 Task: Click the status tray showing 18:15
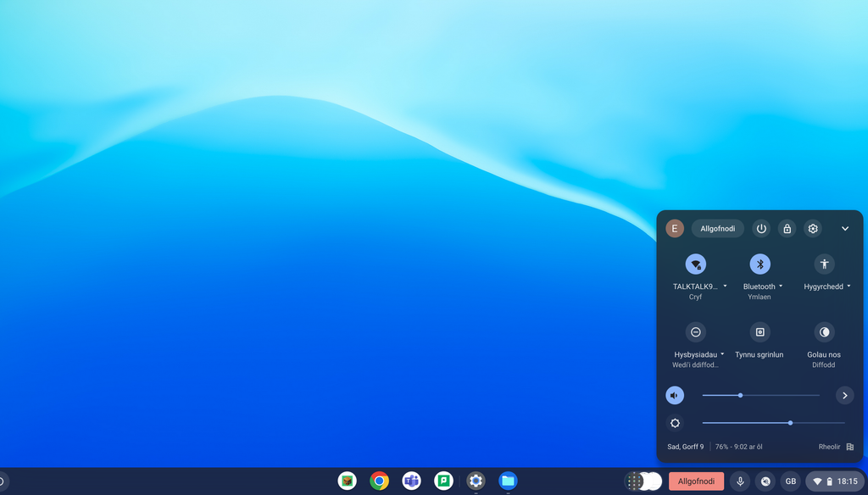click(x=835, y=481)
